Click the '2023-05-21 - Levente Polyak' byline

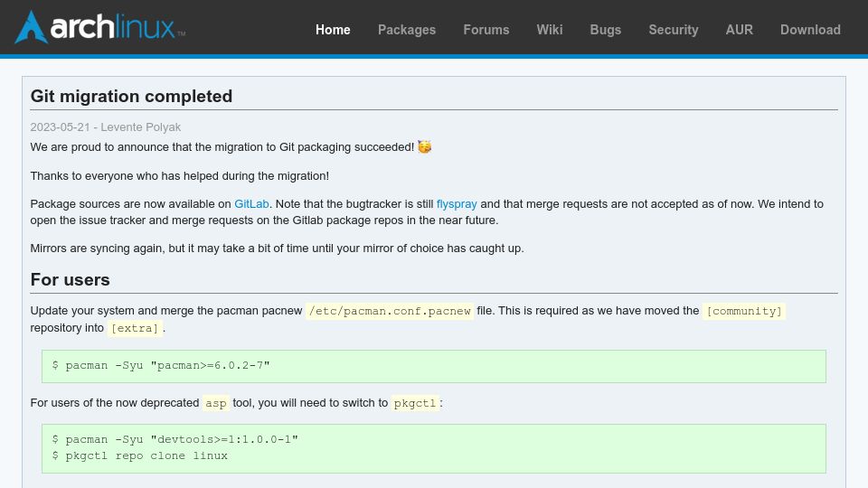tap(105, 127)
